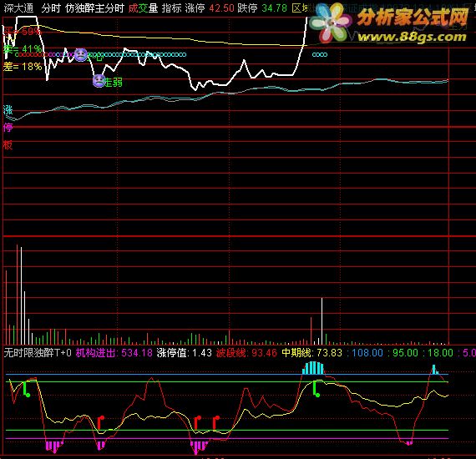This screenshot has width=476, height=459.
Task: Click the first red buy signal marker
Action: 101,422
